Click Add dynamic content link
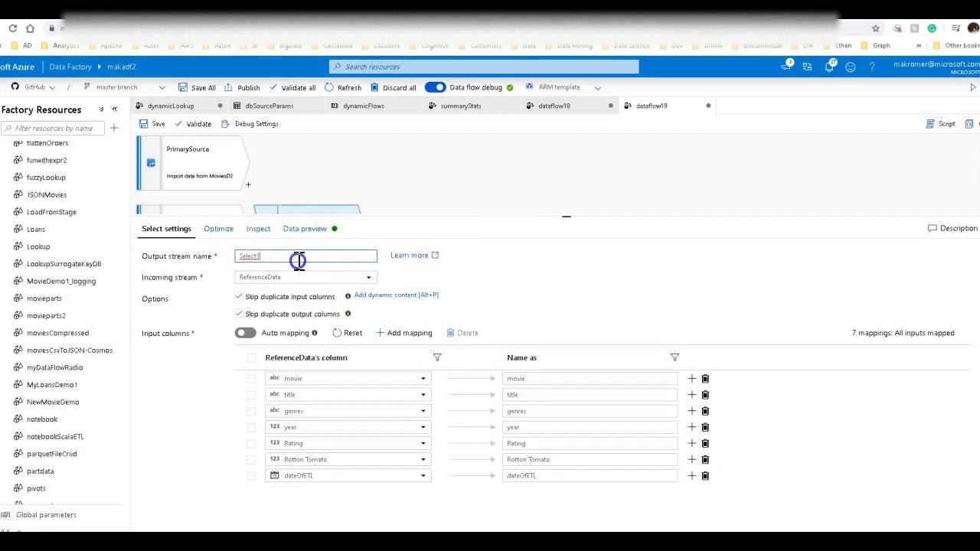 click(396, 295)
